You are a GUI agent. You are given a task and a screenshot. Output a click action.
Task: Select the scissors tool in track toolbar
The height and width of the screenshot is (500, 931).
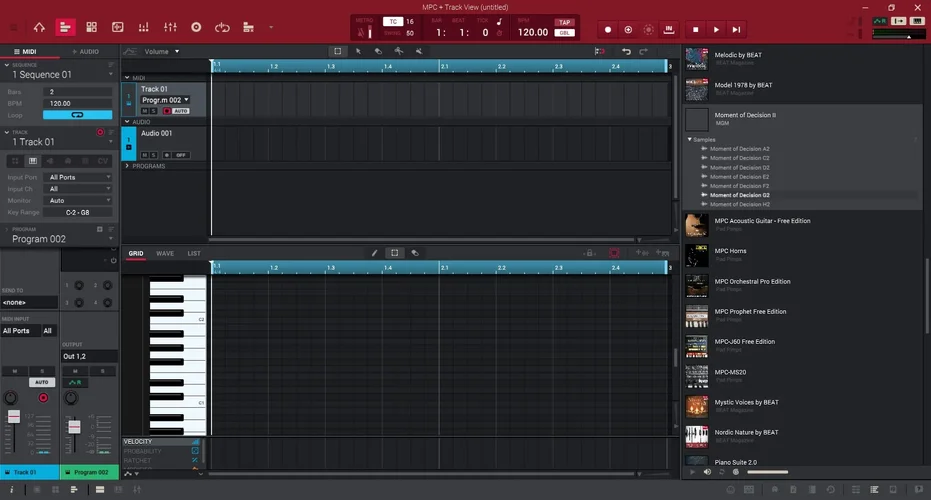[398, 51]
